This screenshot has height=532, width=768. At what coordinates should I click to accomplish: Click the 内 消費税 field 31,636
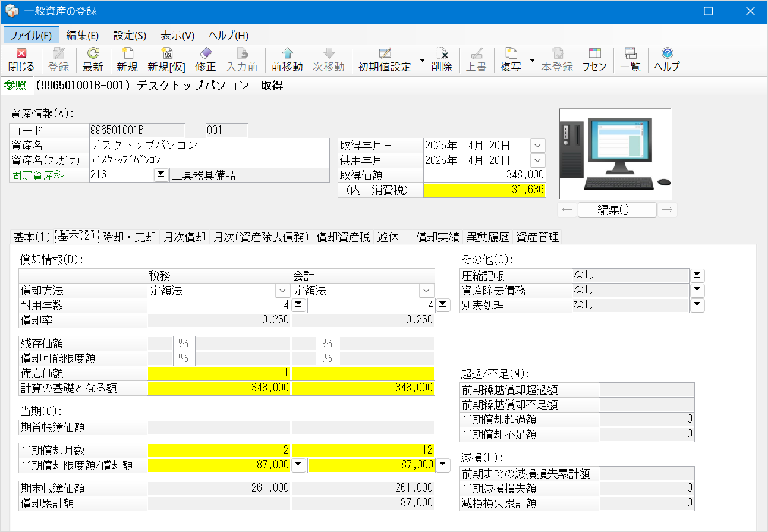[484, 190]
